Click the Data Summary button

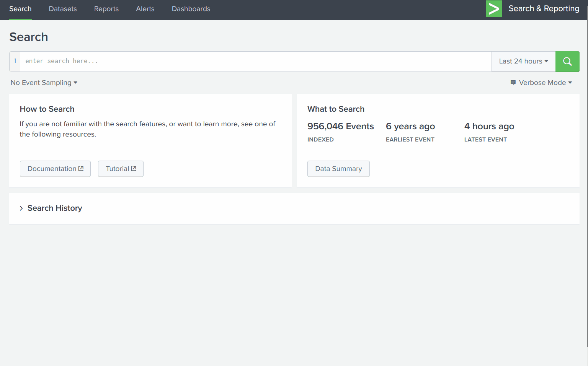(338, 169)
